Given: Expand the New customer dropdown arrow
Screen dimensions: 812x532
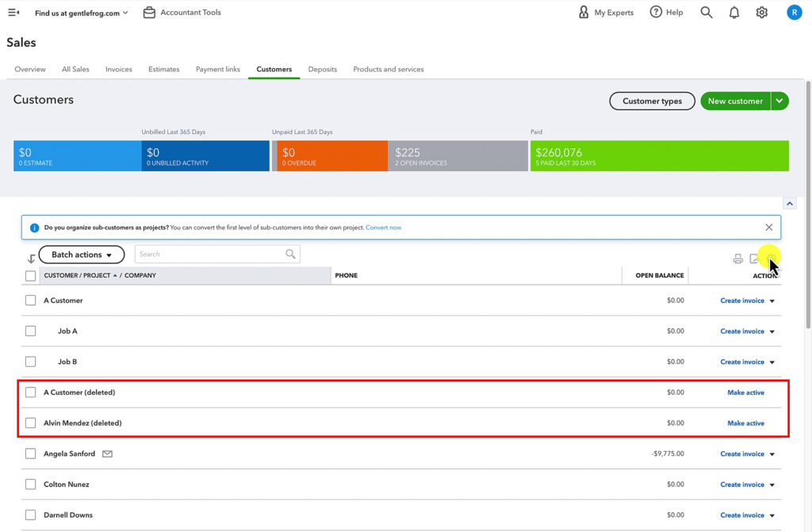Looking at the screenshot, I should click(779, 101).
